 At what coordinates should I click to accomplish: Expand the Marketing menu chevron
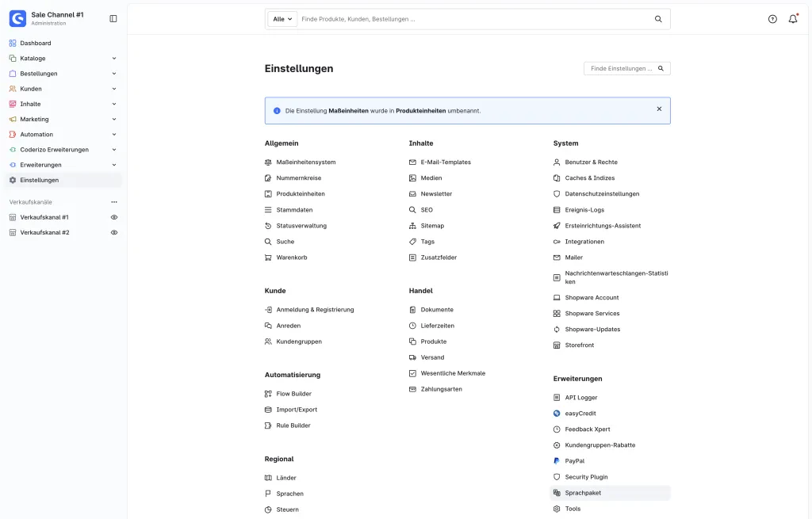tap(114, 119)
